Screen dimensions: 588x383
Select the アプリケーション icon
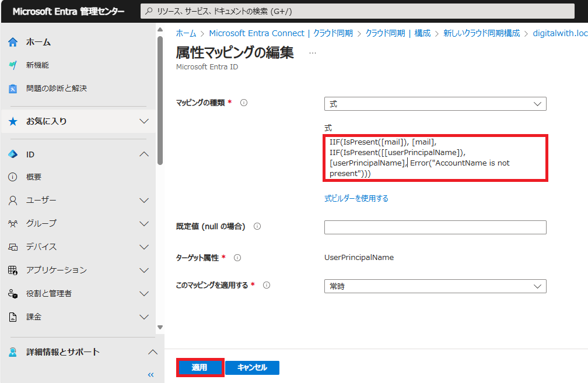[13, 270]
